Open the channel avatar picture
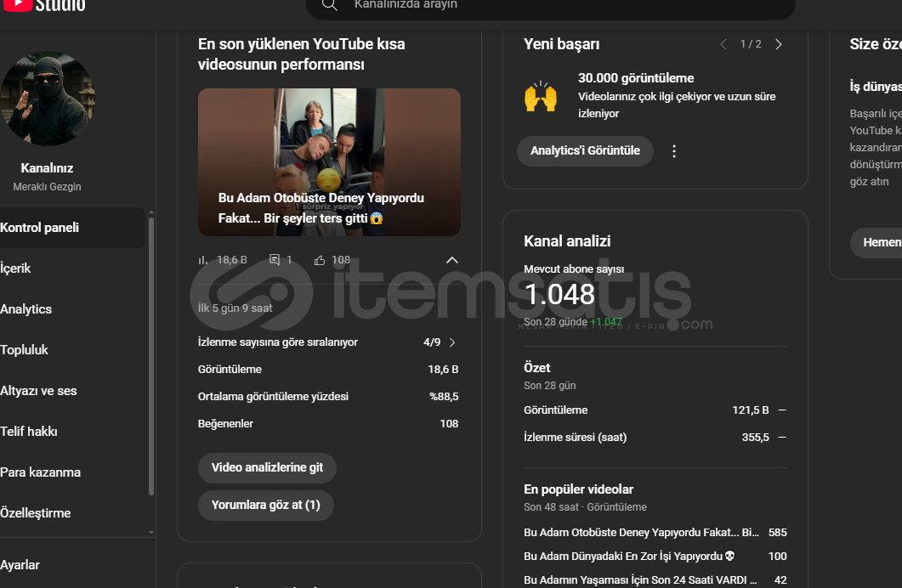The height and width of the screenshot is (588, 902). [48, 99]
